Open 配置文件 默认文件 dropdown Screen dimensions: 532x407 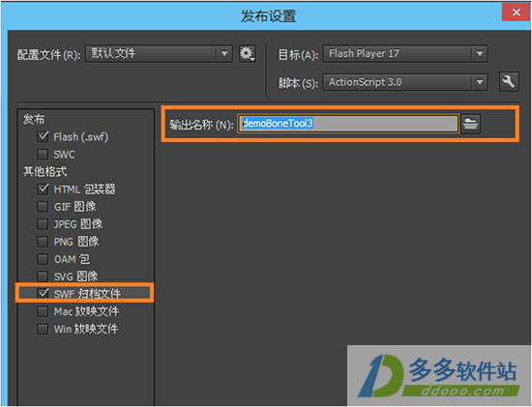click(x=159, y=53)
